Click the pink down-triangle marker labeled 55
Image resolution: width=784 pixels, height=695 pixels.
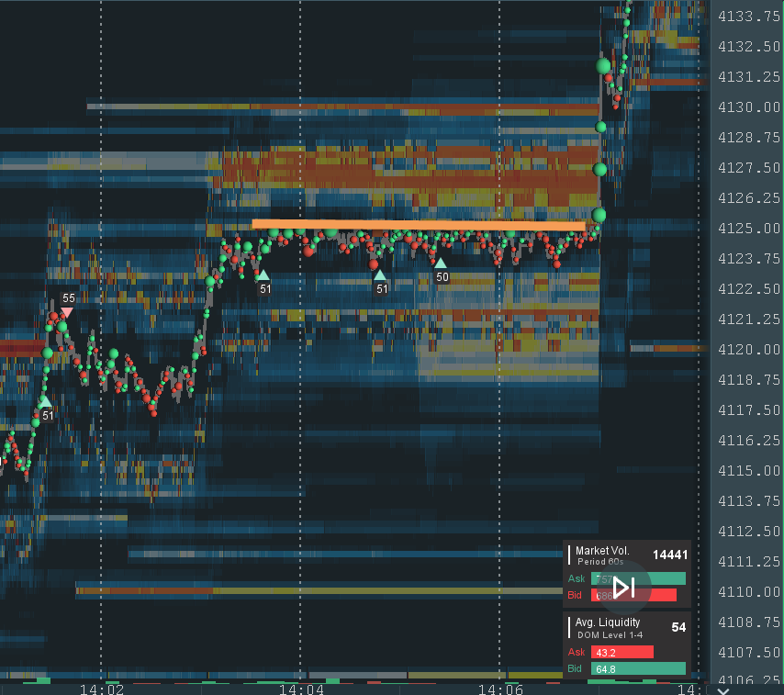coord(66,313)
